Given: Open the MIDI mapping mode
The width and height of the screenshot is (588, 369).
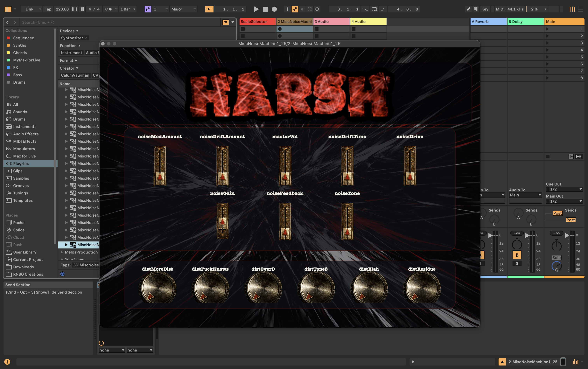Looking at the screenshot, I should pyautogui.click(x=500, y=9).
